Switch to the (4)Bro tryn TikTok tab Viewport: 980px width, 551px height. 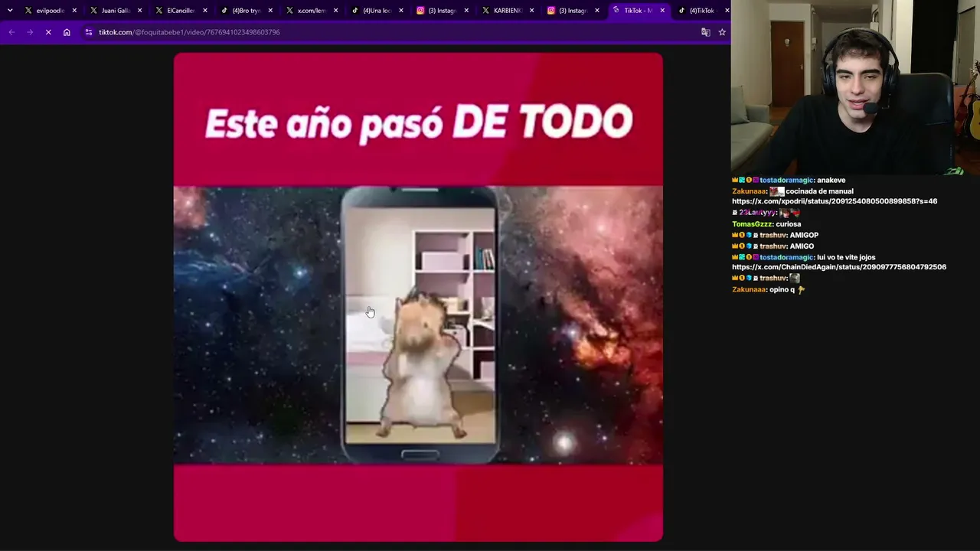coord(247,11)
